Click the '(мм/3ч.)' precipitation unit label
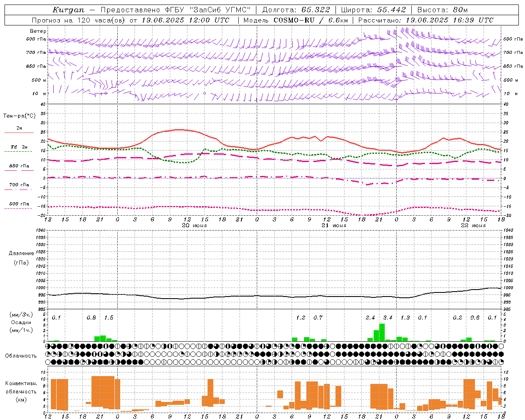525x420 pixels. coord(21,315)
